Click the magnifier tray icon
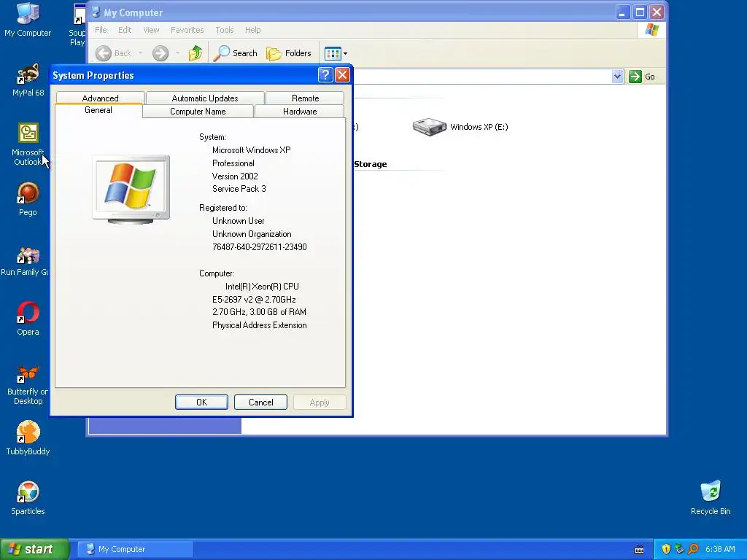Viewport: 747px width, 560px height. click(693, 549)
